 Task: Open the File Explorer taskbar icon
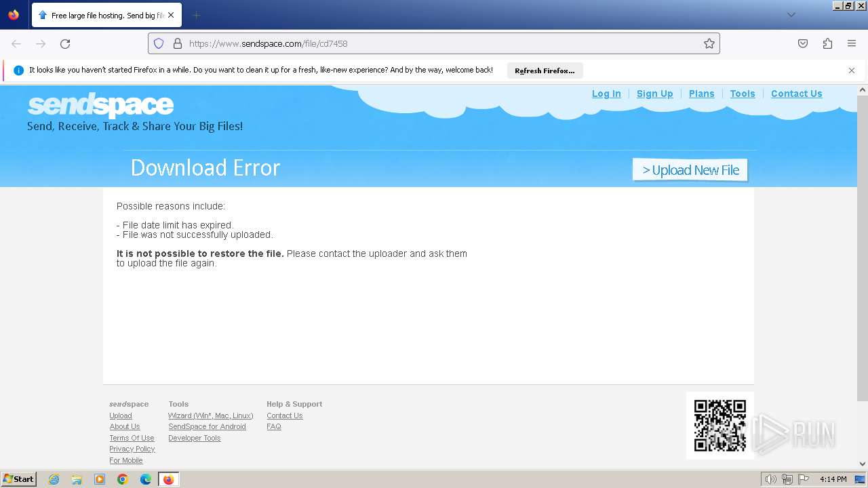click(77, 479)
